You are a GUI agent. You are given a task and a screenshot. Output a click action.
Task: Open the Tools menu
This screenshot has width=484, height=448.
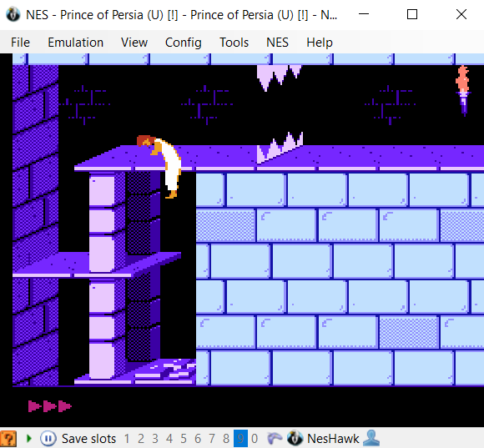234,43
